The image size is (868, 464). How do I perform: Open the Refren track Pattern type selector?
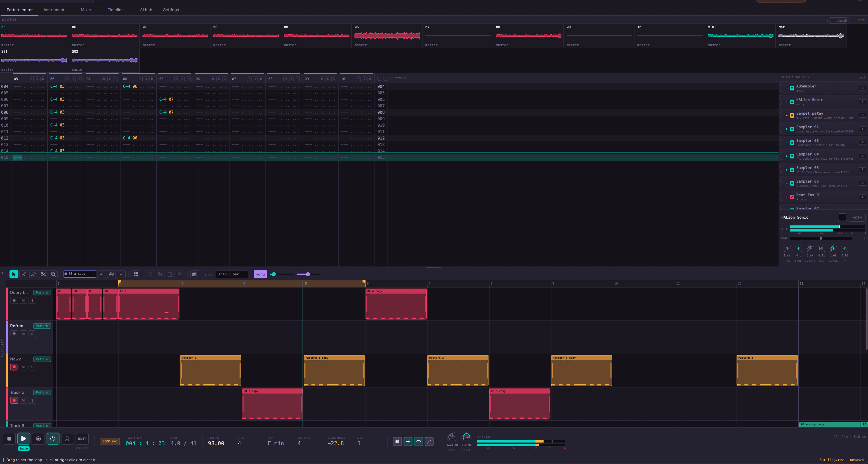tap(42, 326)
